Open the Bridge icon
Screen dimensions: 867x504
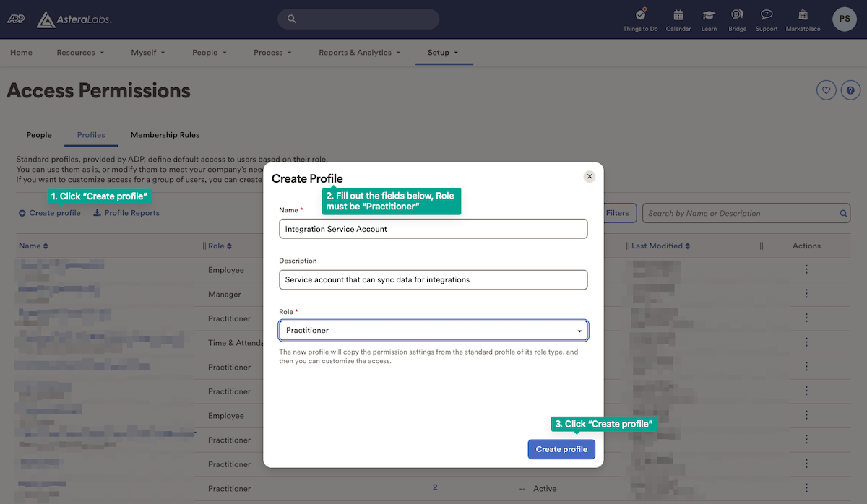(737, 16)
